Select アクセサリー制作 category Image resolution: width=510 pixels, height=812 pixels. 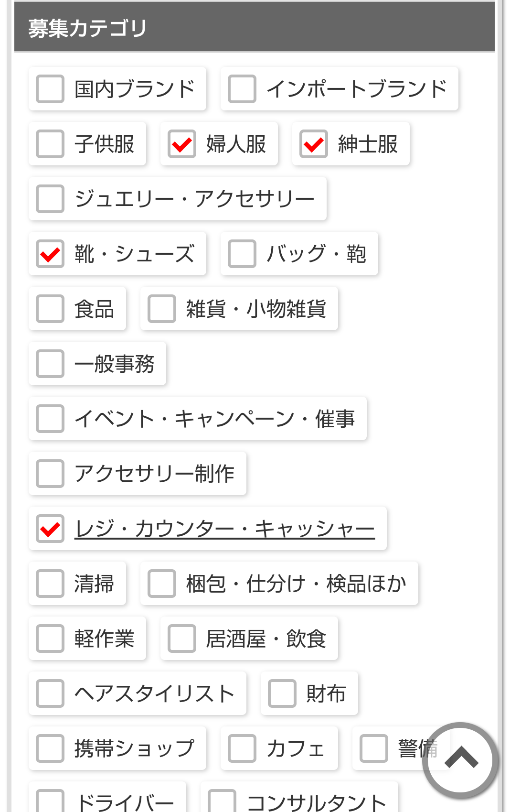click(x=50, y=474)
